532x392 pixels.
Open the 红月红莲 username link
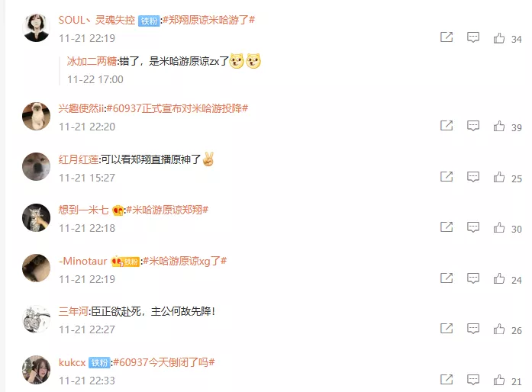click(79, 159)
